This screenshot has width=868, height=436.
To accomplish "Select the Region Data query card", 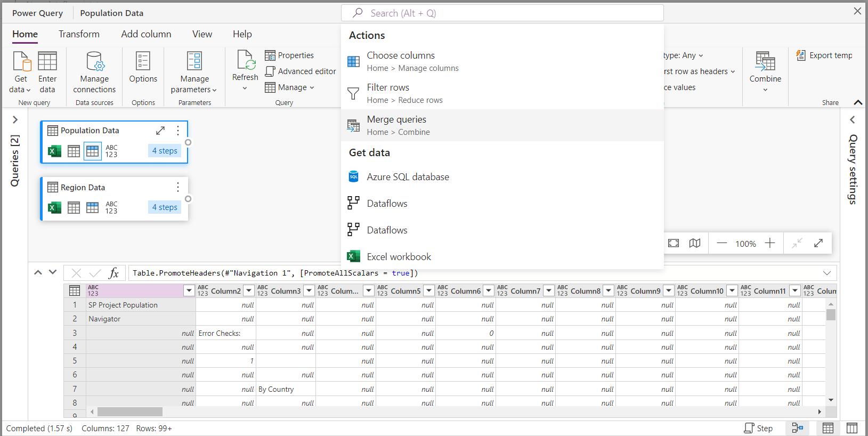I will [115, 199].
